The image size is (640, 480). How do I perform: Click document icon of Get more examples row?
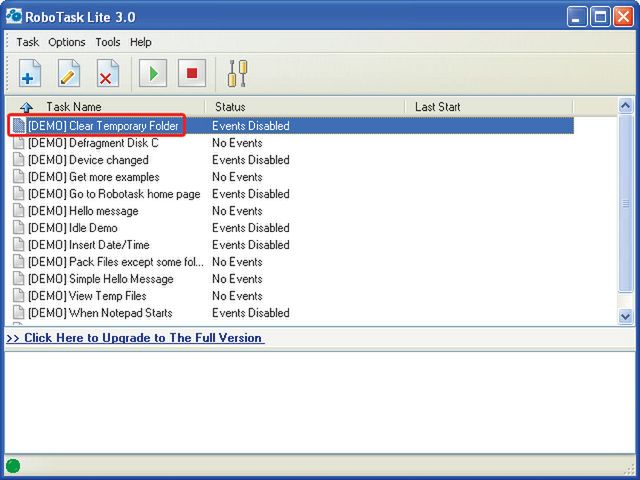tap(18, 177)
